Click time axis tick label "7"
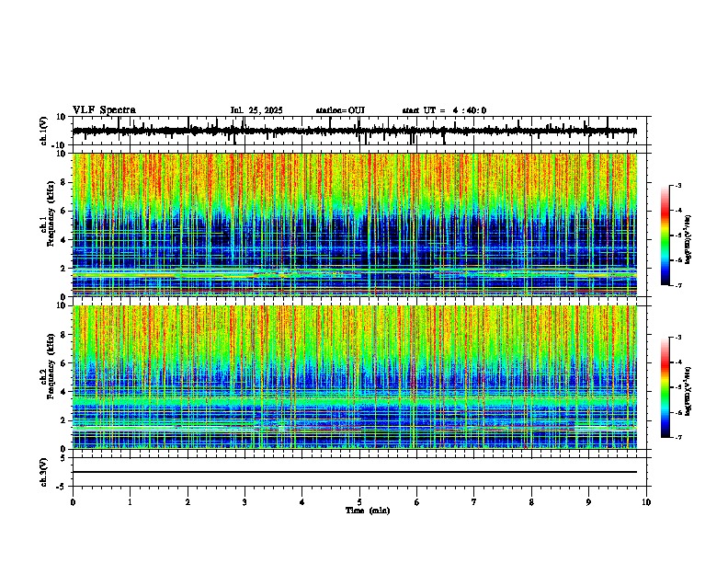This screenshot has width=728, height=563. click(474, 502)
